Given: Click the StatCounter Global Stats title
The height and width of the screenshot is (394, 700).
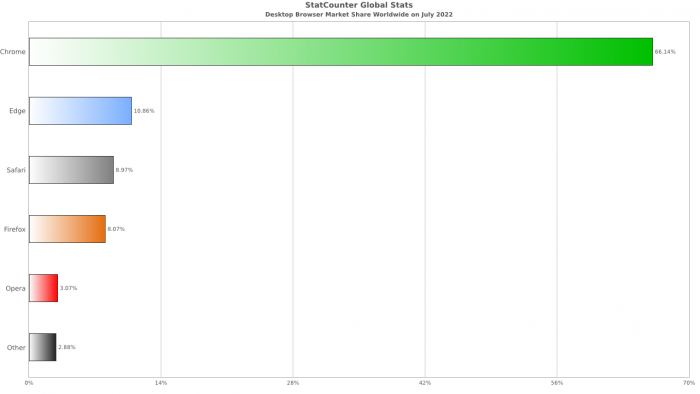Looking at the screenshot, I should (359, 5).
